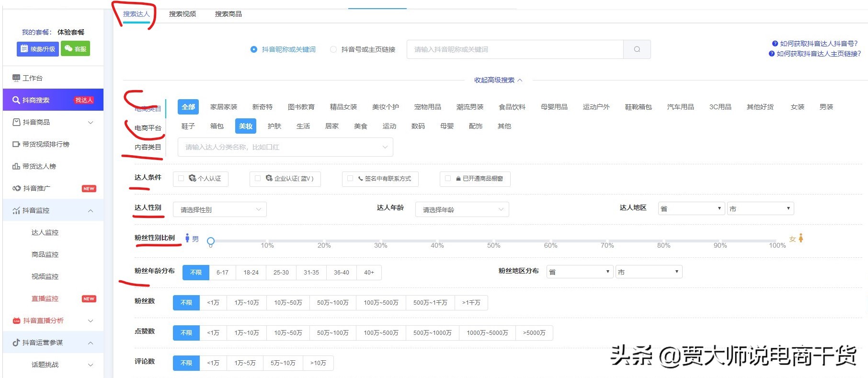This screenshot has height=378, width=868.
Task: Open the 请选择性别 dropdown
Action: point(220,209)
